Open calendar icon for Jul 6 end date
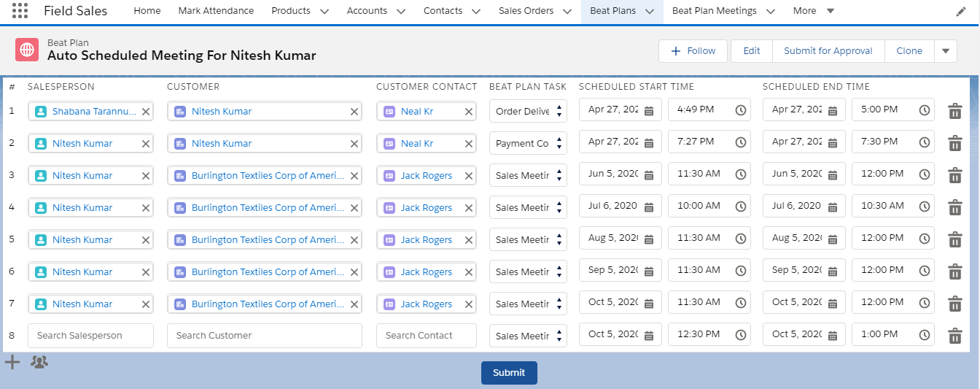This screenshot has width=980, height=389. coord(833,207)
